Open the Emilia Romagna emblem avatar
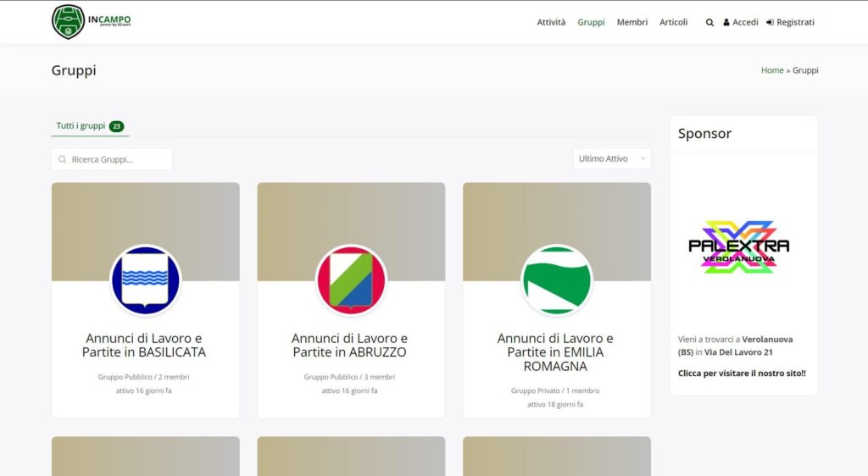This screenshot has height=476, width=868. [x=557, y=280]
